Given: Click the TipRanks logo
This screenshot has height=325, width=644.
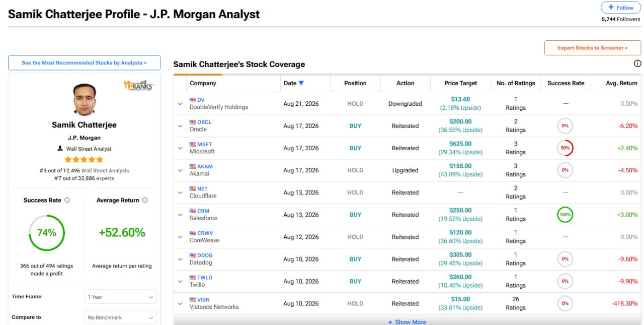Looking at the screenshot, I should [138, 85].
